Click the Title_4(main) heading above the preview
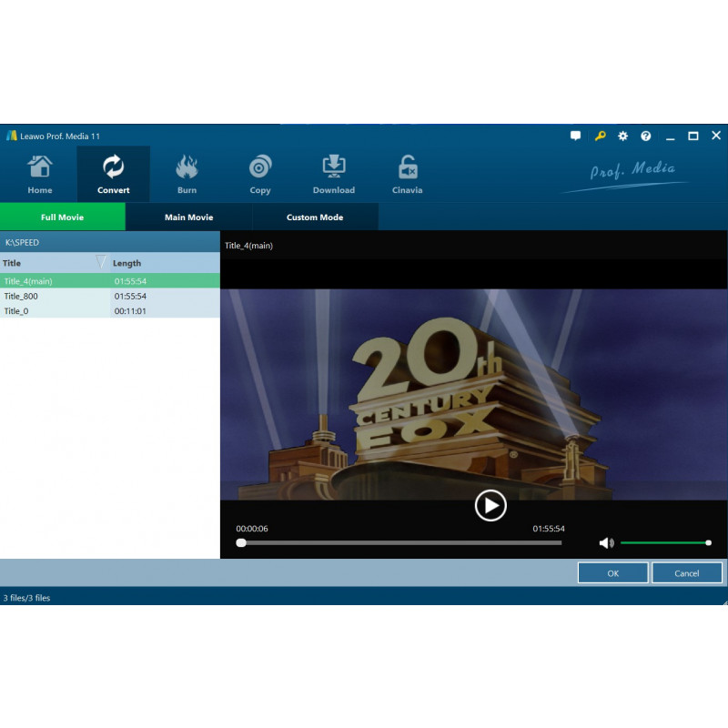The image size is (728, 728). click(x=248, y=246)
